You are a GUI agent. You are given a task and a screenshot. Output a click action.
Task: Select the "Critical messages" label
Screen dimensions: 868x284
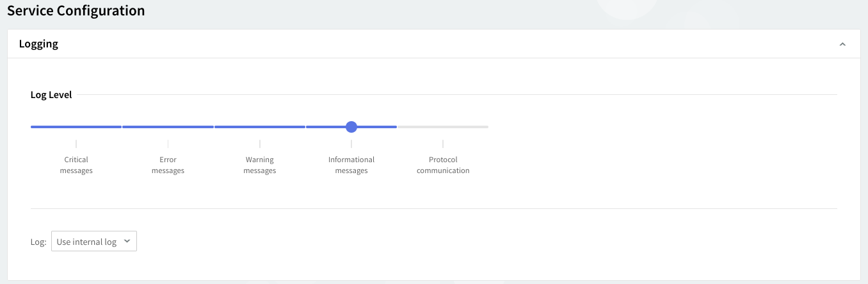(x=76, y=165)
